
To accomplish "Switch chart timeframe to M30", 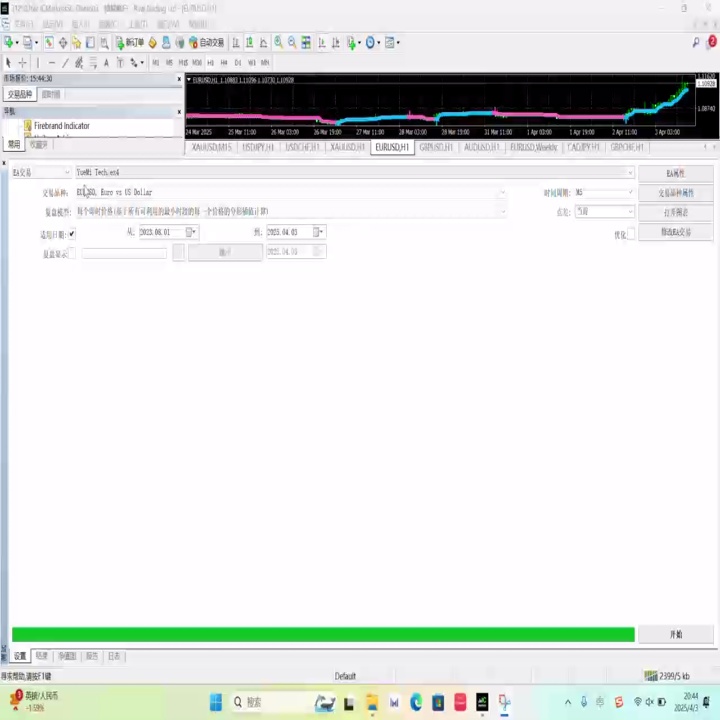I will [x=197, y=62].
